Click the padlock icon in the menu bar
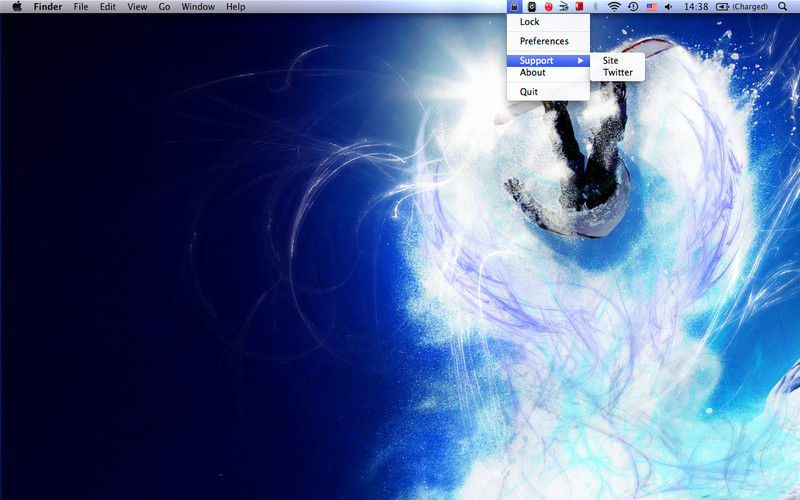This screenshot has height=500, width=800. point(514,7)
